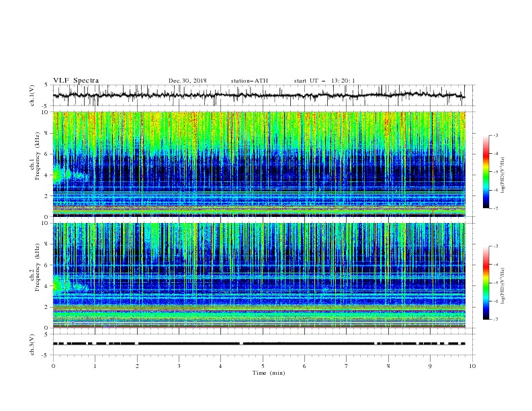This screenshot has height=411, width=532.
Task: Click the "ch.1(V)" waveform axis label
Action: pyautogui.click(x=32, y=95)
